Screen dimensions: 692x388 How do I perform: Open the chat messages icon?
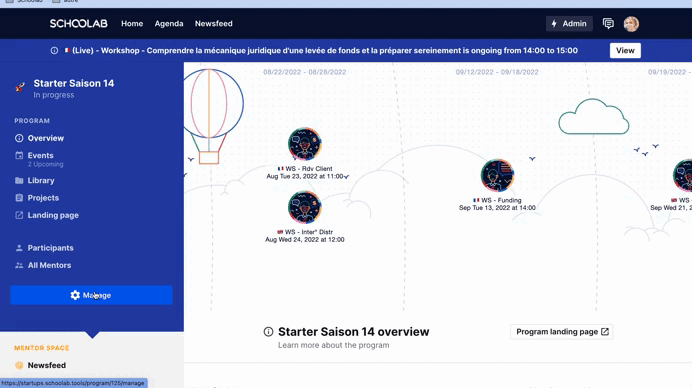(608, 23)
